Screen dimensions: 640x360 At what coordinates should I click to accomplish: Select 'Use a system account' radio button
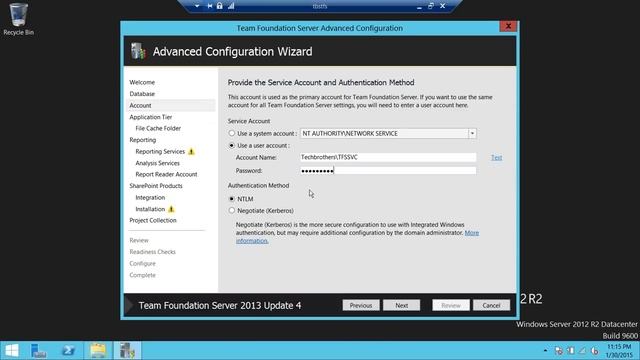[232, 133]
